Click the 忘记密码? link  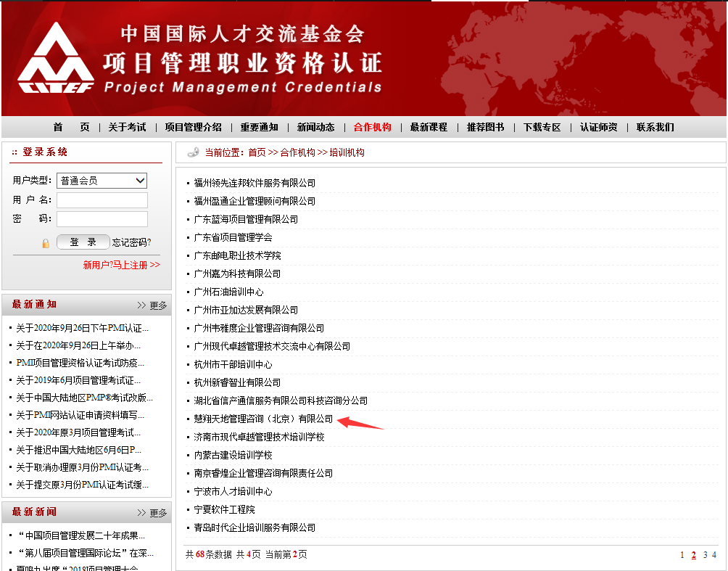point(132,242)
